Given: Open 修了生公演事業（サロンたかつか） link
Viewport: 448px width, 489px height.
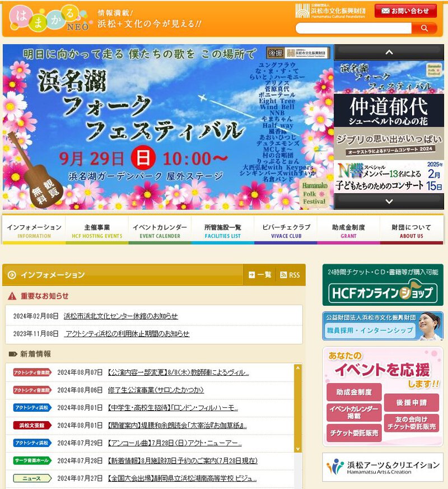Looking at the screenshot, I should [156, 390].
